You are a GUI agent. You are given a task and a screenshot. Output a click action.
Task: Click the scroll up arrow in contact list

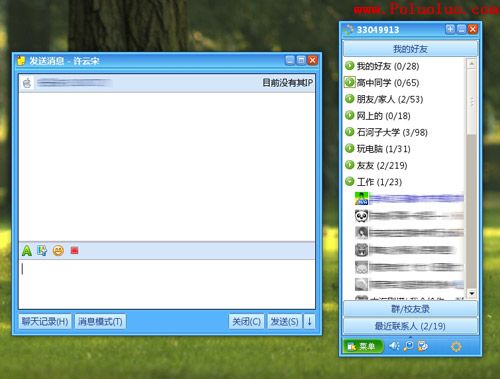pos(471,63)
